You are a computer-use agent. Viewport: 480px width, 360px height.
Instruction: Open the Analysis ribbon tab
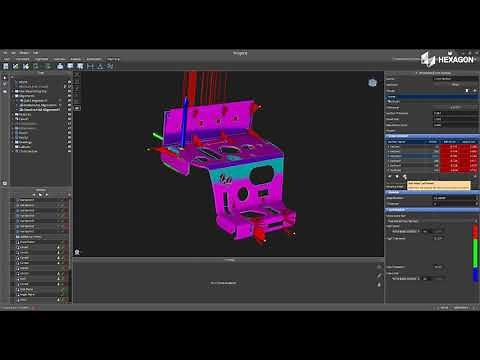click(75, 59)
